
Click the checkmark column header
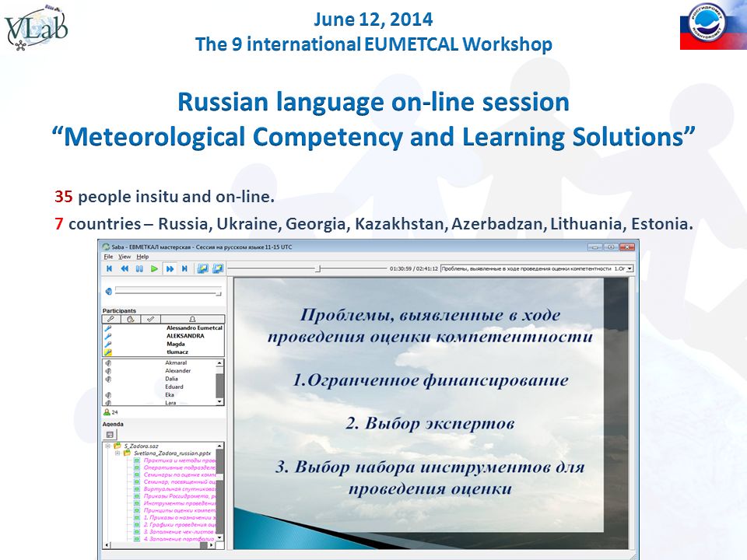(150, 319)
